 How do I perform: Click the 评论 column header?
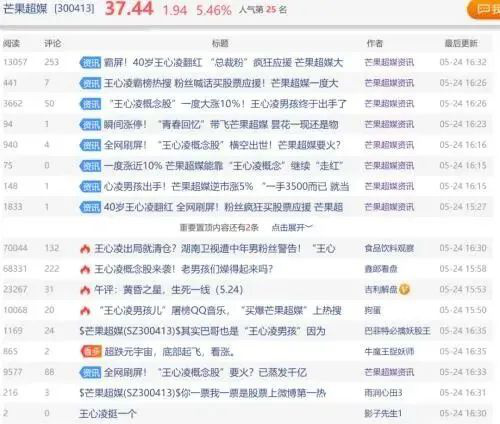point(53,43)
